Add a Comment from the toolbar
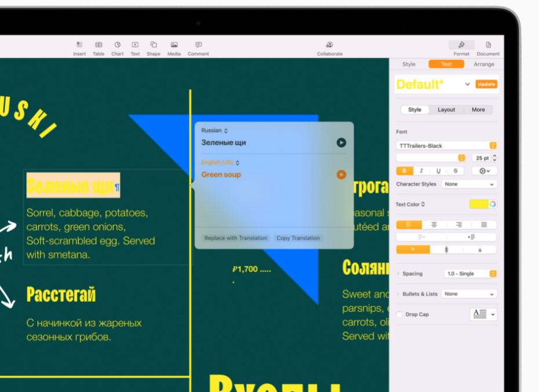The height and width of the screenshot is (392, 539). (198, 49)
